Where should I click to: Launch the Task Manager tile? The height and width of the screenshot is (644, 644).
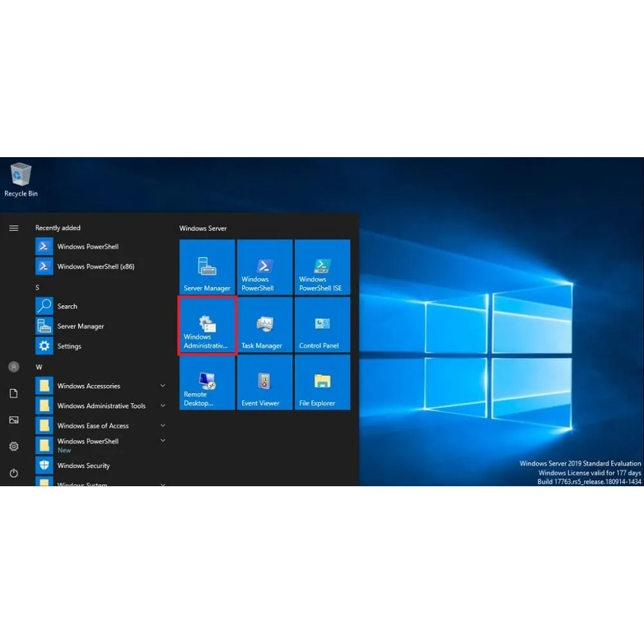point(265,325)
